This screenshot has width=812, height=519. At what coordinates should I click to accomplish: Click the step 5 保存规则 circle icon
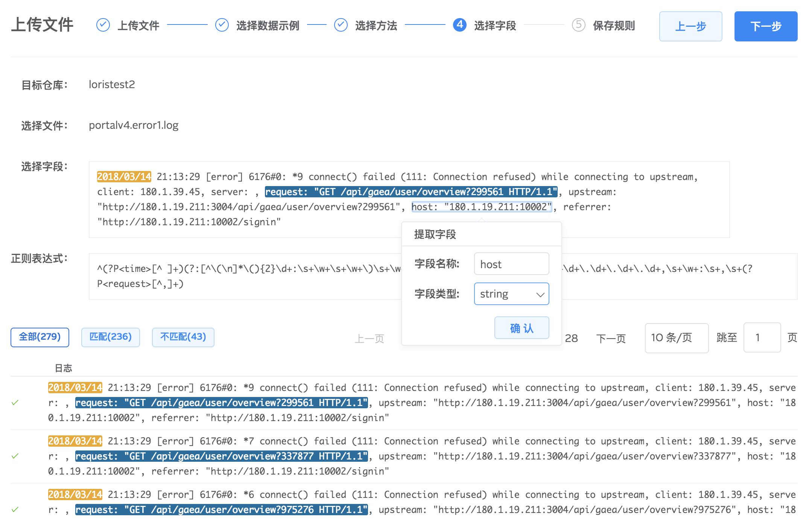[x=578, y=25]
